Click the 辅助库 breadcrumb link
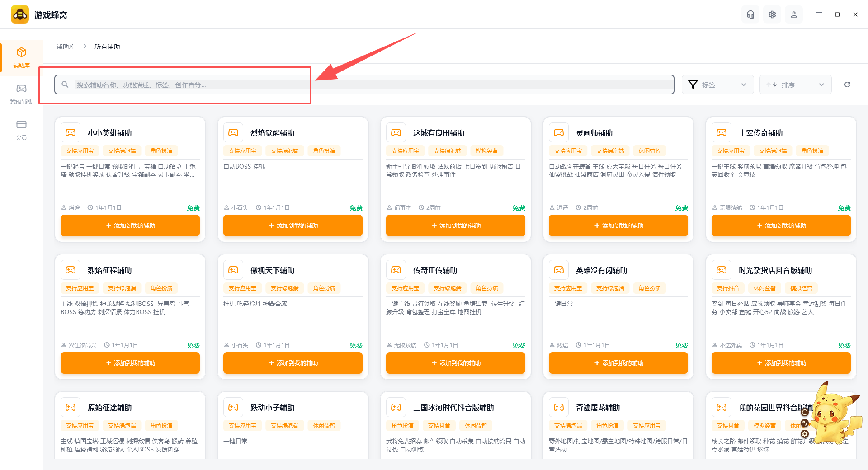Viewport: 868px width, 470px height. [x=66, y=47]
